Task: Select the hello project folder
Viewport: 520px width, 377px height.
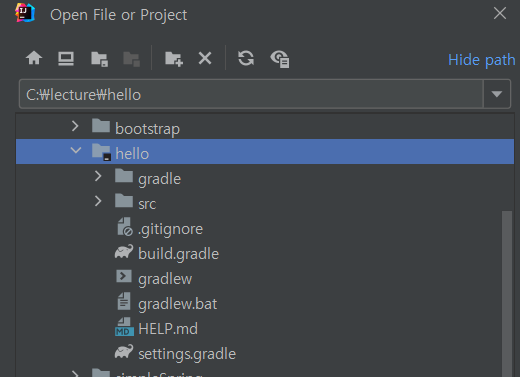Action: (265, 152)
